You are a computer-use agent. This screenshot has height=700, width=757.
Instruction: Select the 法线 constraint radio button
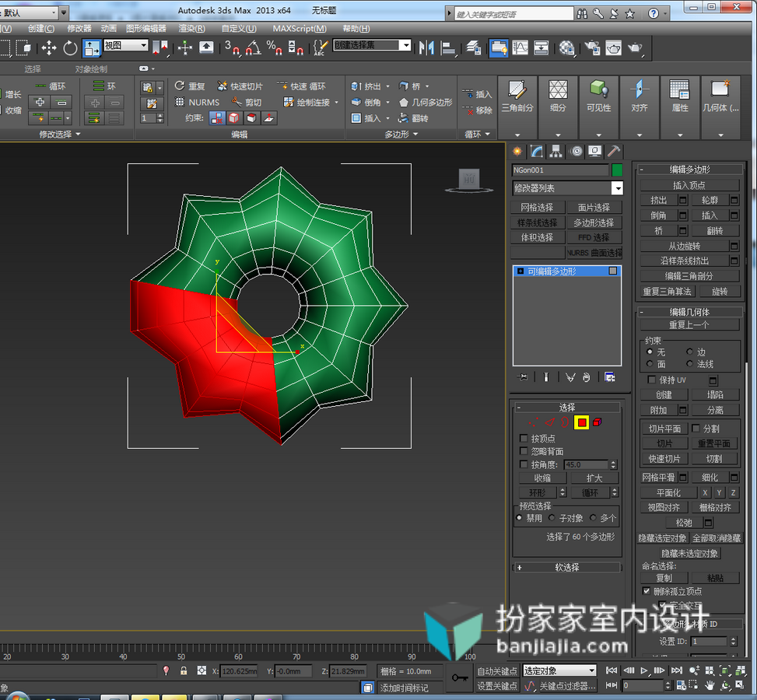pos(689,363)
